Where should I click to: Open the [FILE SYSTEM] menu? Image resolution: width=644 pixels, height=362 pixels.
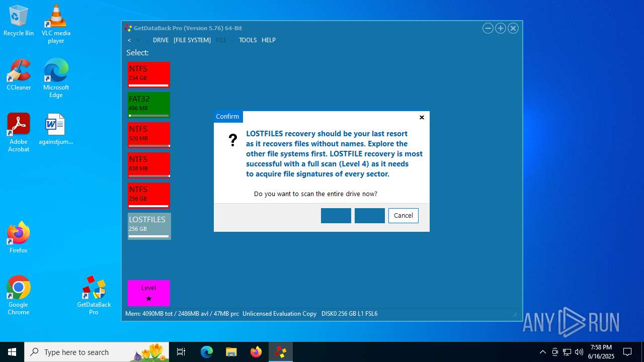tap(192, 40)
